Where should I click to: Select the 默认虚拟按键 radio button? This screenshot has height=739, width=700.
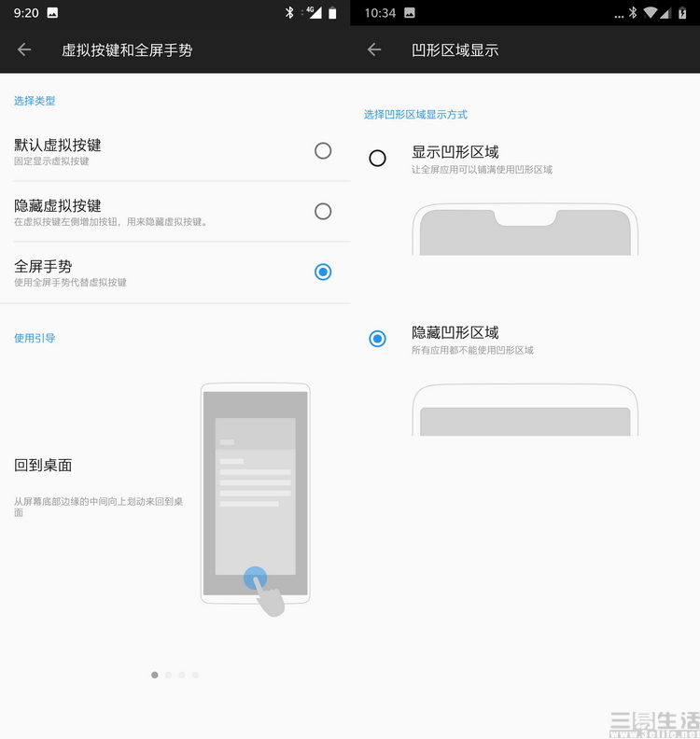click(323, 150)
